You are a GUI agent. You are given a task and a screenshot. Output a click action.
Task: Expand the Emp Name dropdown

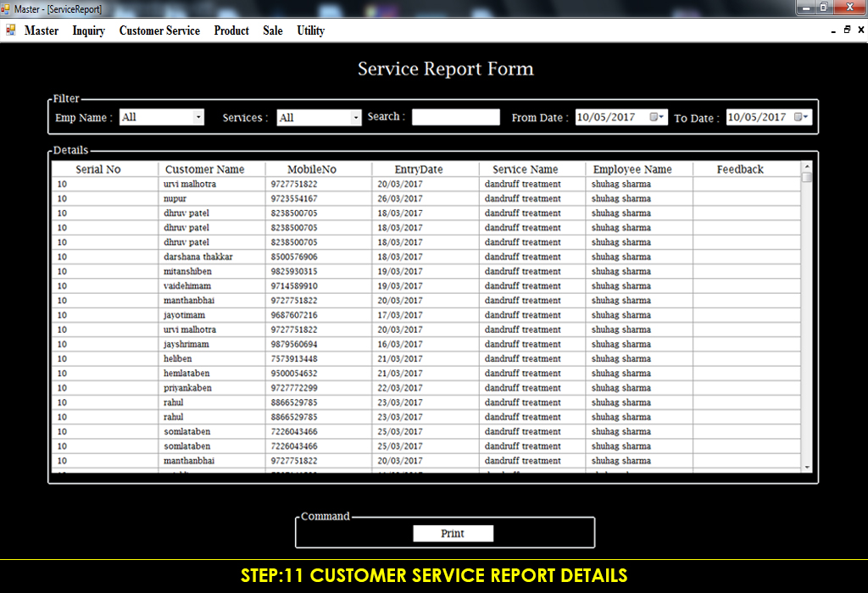[x=198, y=117]
